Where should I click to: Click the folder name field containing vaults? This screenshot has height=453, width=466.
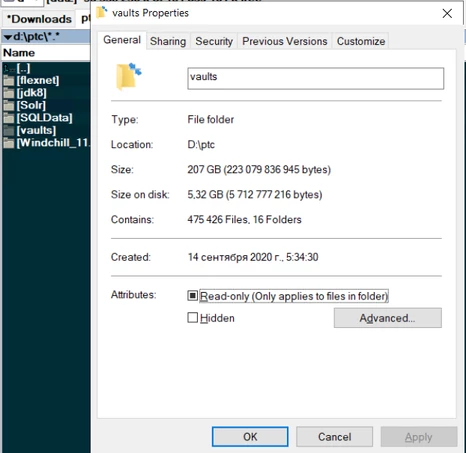(x=316, y=78)
